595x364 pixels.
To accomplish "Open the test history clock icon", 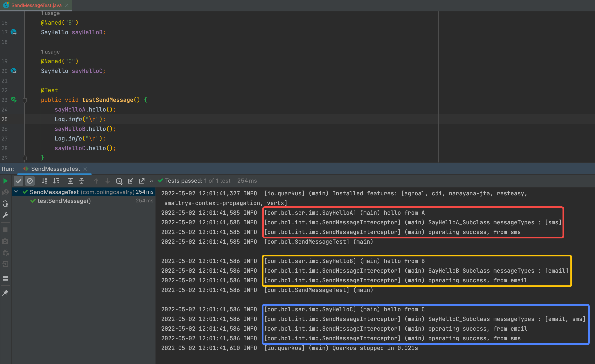I will click(119, 181).
